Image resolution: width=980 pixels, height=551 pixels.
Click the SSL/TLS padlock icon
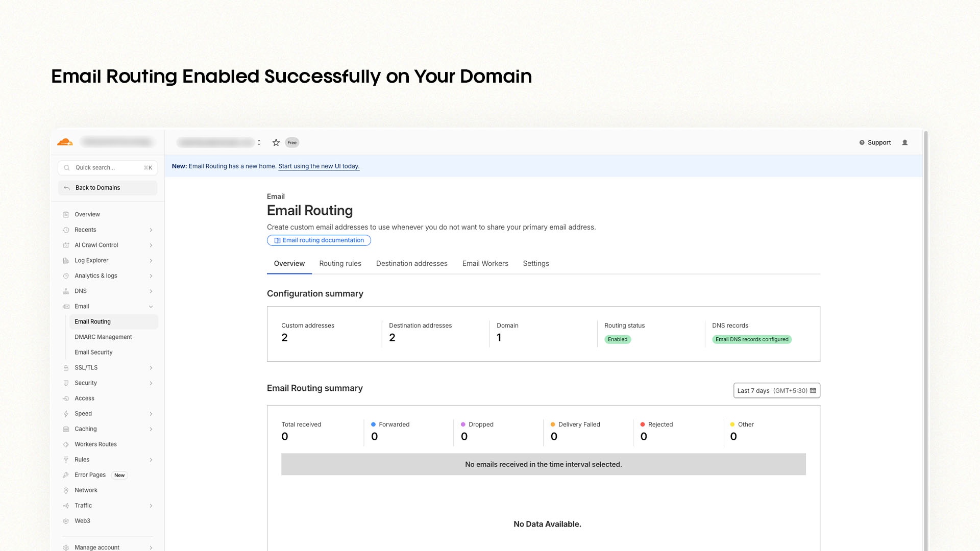point(66,367)
